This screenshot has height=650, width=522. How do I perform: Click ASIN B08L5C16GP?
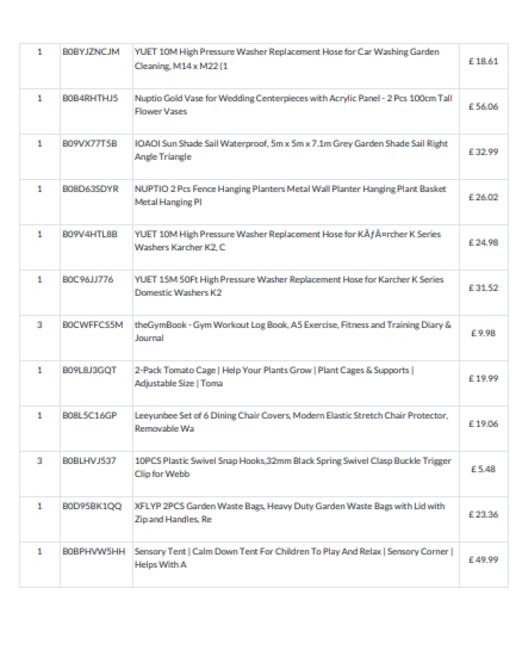coord(90,415)
